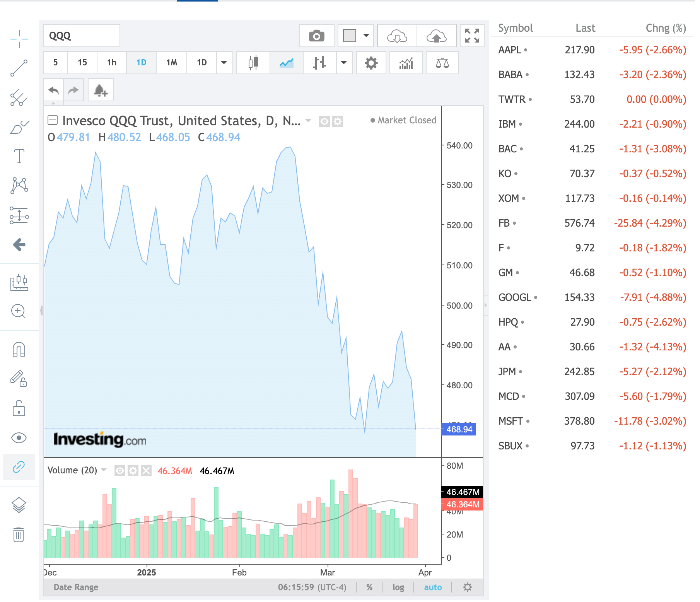Viewport: 700px width, 602px height.
Task: Open the long position forecasting tool
Action: pyautogui.click(x=19, y=282)
